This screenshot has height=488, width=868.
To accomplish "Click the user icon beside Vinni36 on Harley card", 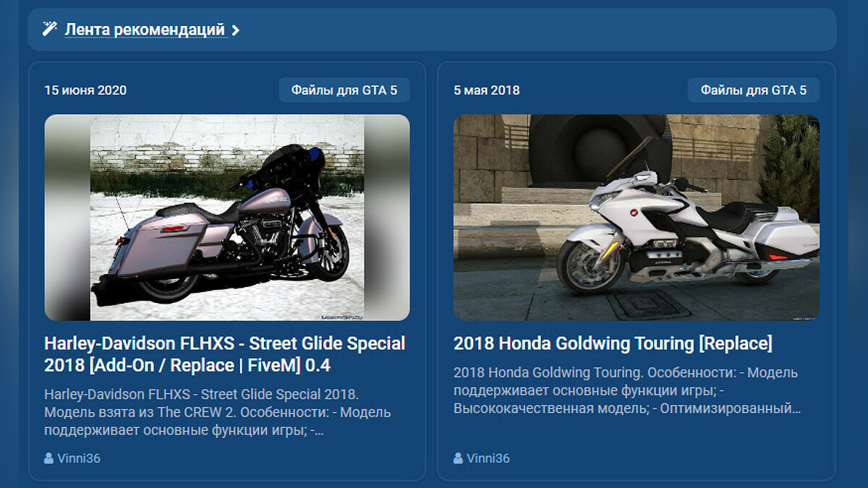I will (48, 458).
